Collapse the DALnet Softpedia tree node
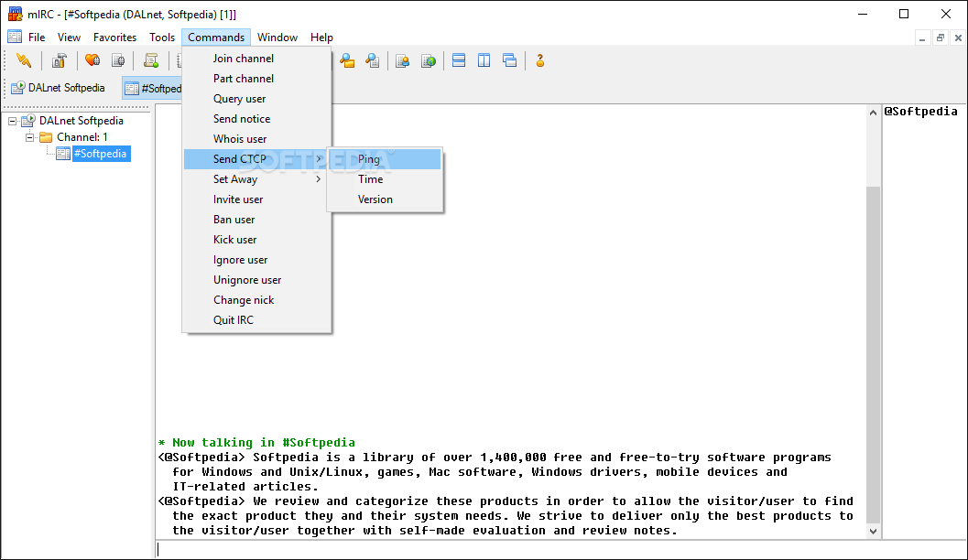968x560 pixels. pos(12,121)
